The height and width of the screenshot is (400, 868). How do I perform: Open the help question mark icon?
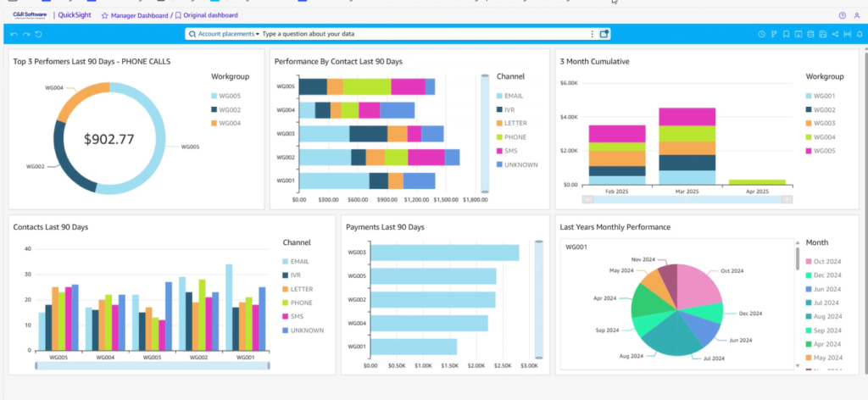[842, 15]
